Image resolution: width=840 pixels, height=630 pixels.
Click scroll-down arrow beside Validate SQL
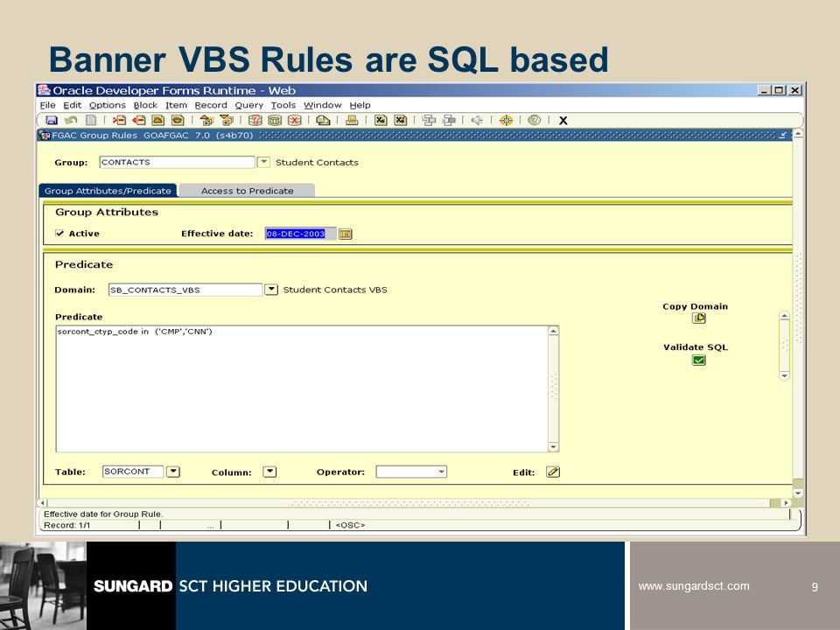(784, 376)
